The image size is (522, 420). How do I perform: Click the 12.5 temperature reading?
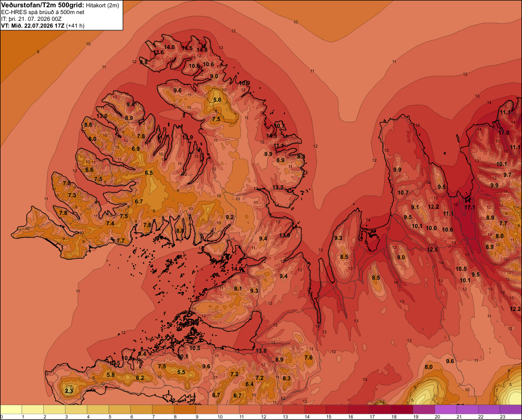[432, 249]
